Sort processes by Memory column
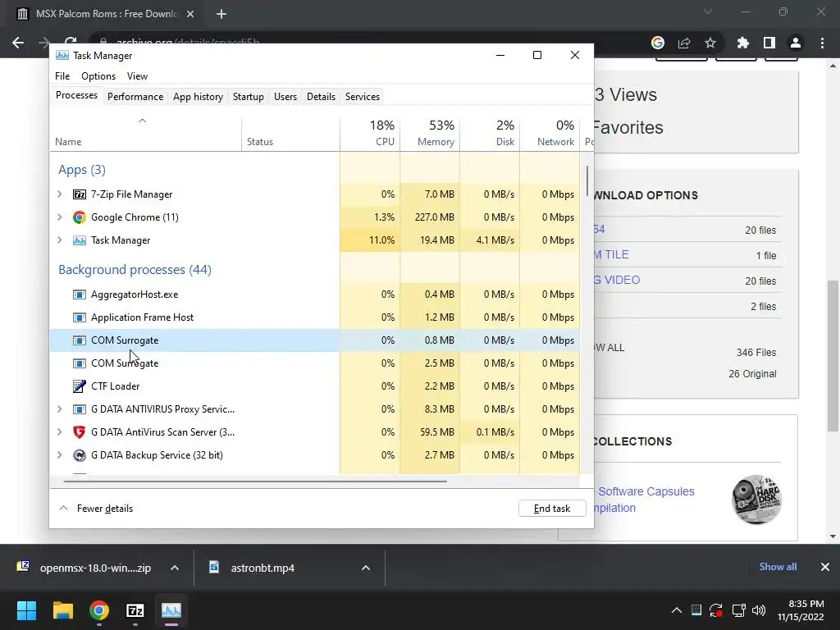This screenshot has width=840, height=630. (430, 133)
